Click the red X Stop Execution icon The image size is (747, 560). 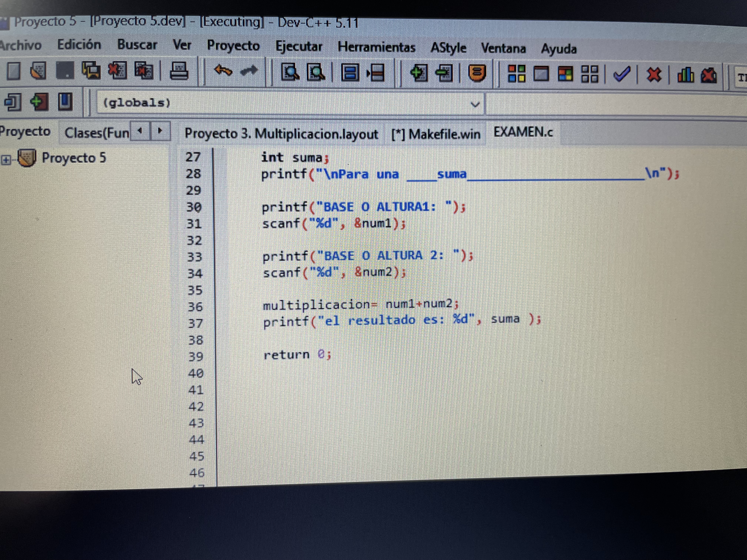[x=654, y=75]
